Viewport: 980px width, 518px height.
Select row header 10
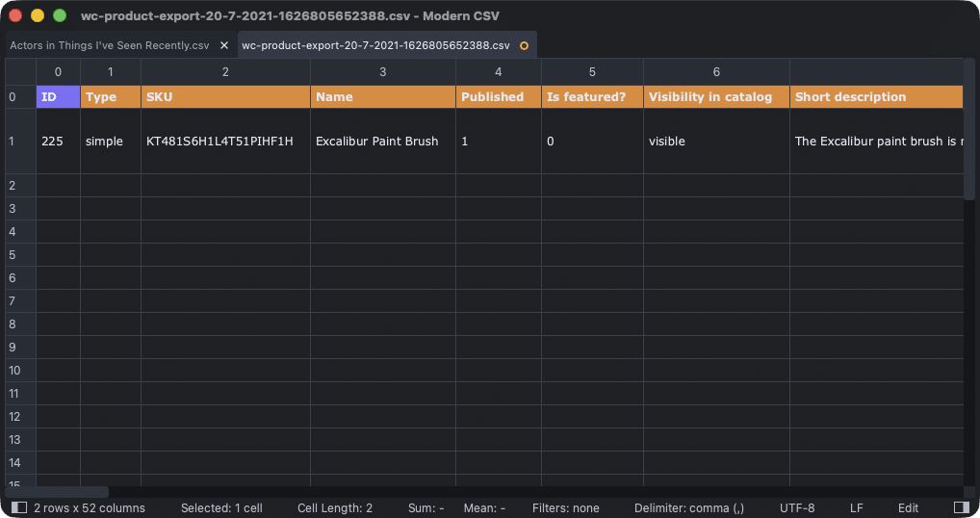(20, 371)
